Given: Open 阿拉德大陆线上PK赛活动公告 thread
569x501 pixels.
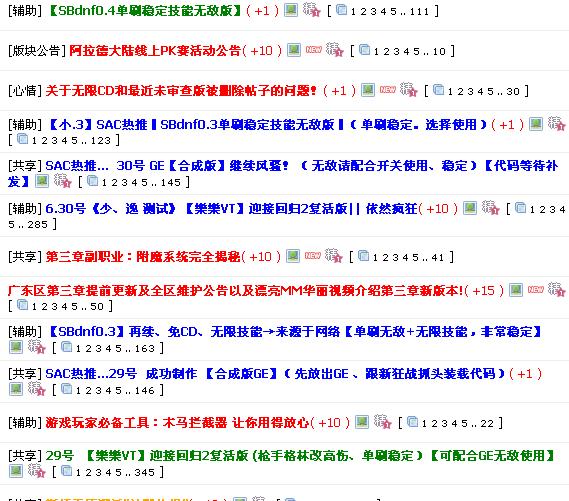Looking at the screenshot, I should pyautogui.click(x=155, y=50).
